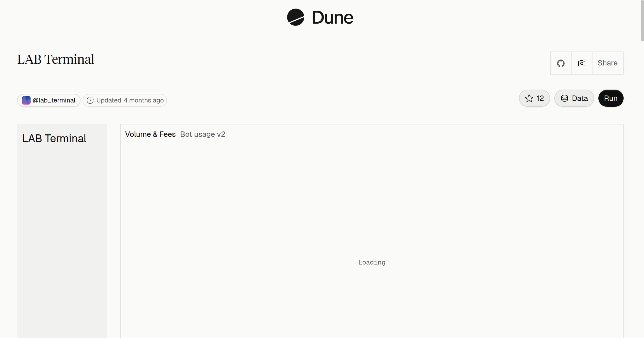
Task: Take a screenshot with camera icon
Action: pos(582,63)
